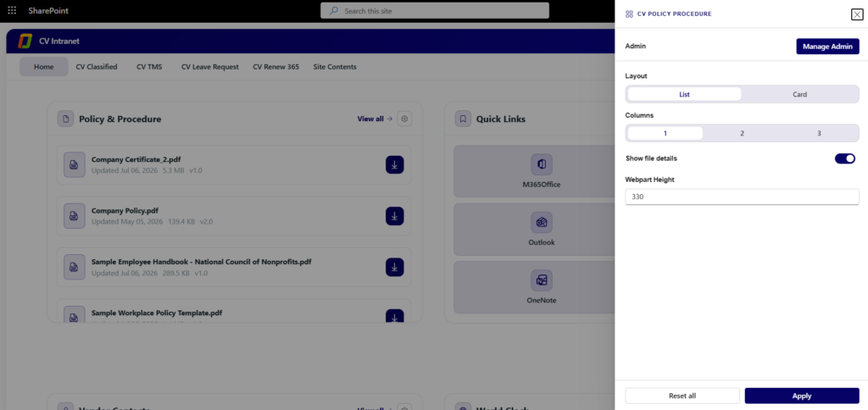Click the Show file details label
The width and height of the screenshot is (868, 410).
(x=651, y=158)
